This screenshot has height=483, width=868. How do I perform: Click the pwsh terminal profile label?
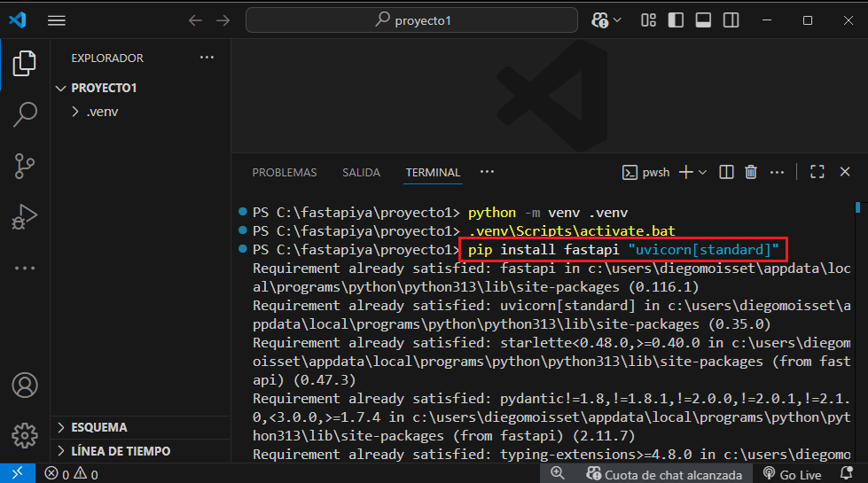(646, 173)
